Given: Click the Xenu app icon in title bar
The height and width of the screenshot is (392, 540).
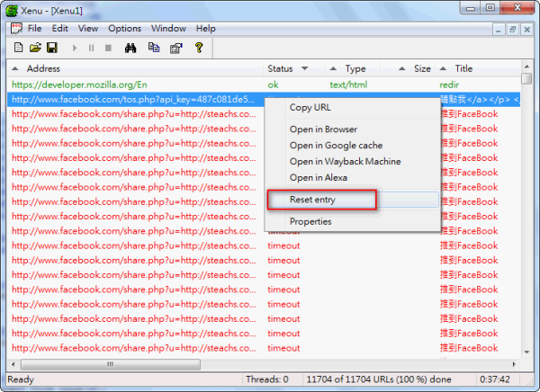Looking at the screenshot, I should [x=12, y=11].
